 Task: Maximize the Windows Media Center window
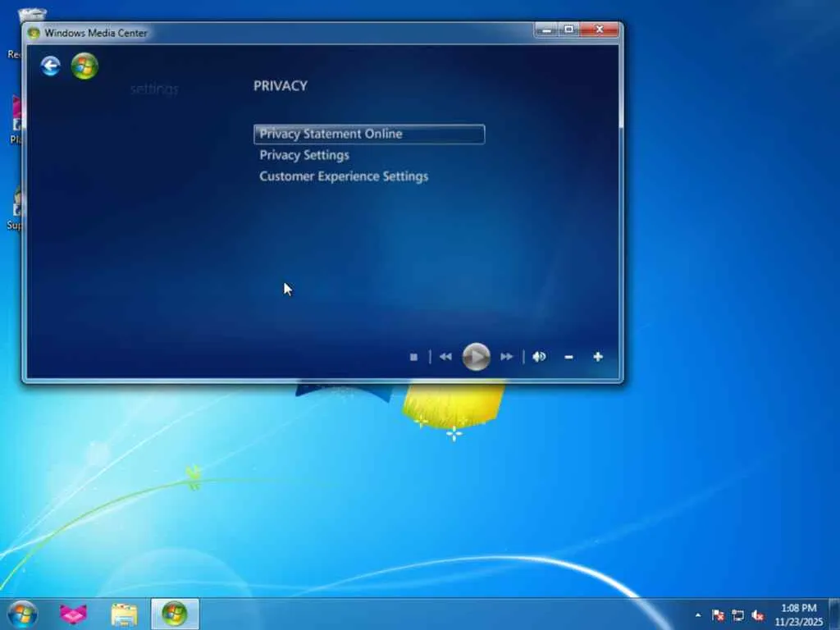pos(569,30)
